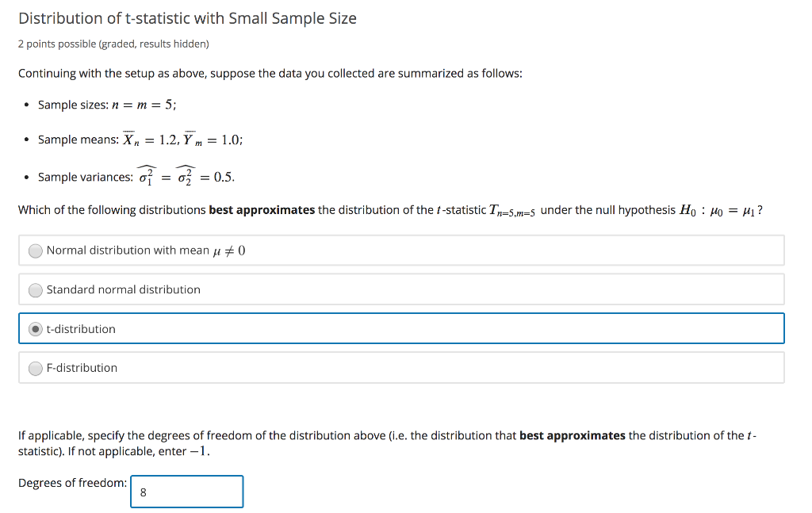This screenshot has width=812, height=513.
Task: Click inside the Degrees of freedom input box
Action: point(186,492)
